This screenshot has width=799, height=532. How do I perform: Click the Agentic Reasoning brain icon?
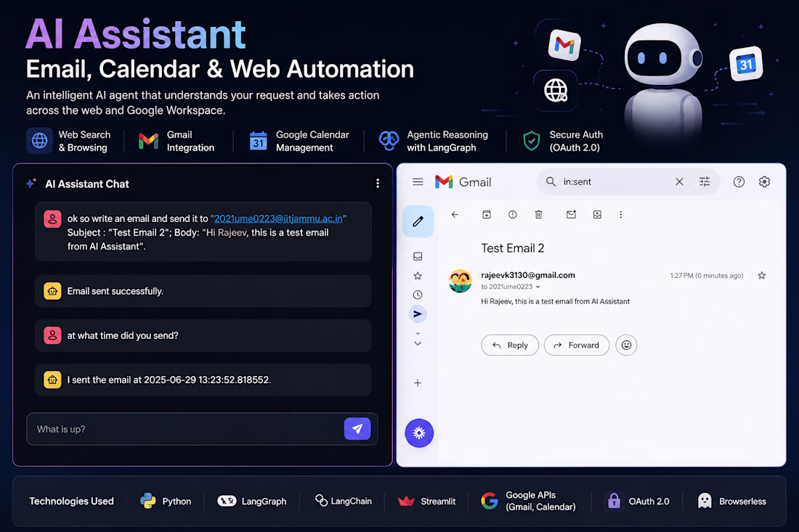tap(389, 141)
